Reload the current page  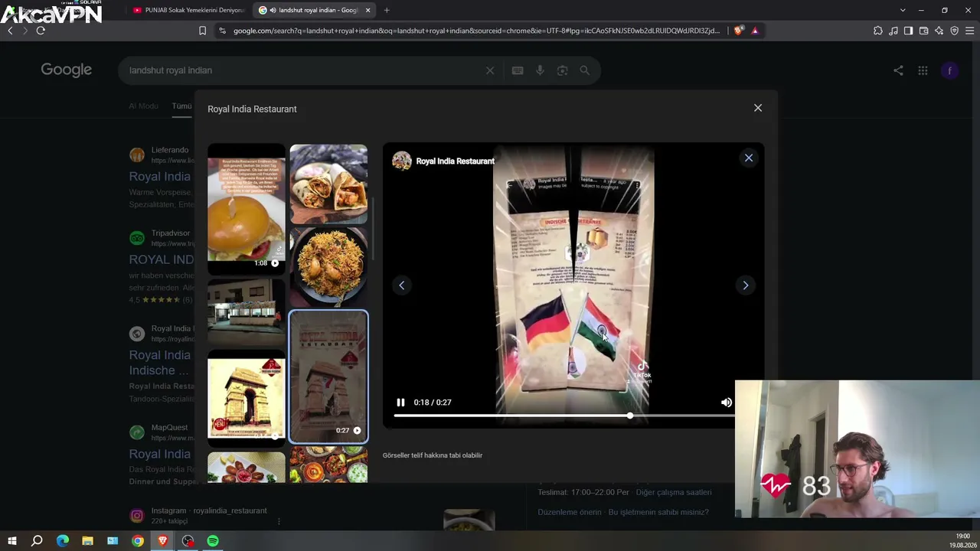[41, 31]
